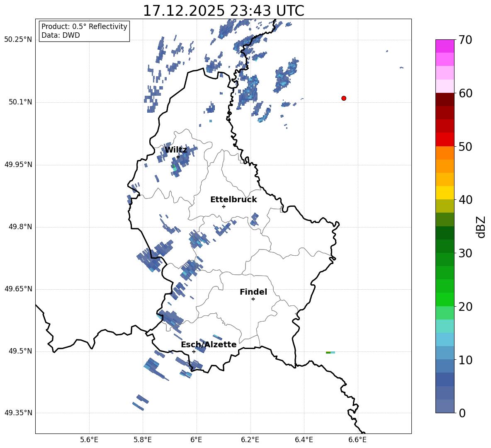Click the 60 value on colorbar
Viewport: 491px width, 448px height.
click(465, 93)
